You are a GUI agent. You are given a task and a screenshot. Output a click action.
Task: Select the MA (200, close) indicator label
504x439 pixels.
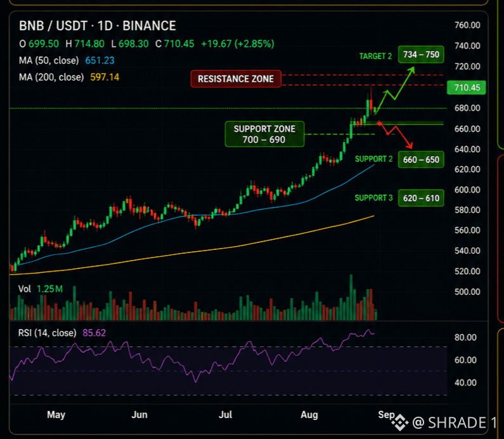click(x=51, y=77)
